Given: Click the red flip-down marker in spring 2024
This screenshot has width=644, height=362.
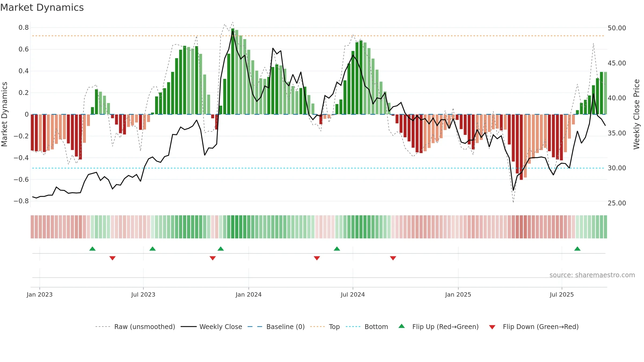Looking at the screenshot, I should tap(317, 258).
